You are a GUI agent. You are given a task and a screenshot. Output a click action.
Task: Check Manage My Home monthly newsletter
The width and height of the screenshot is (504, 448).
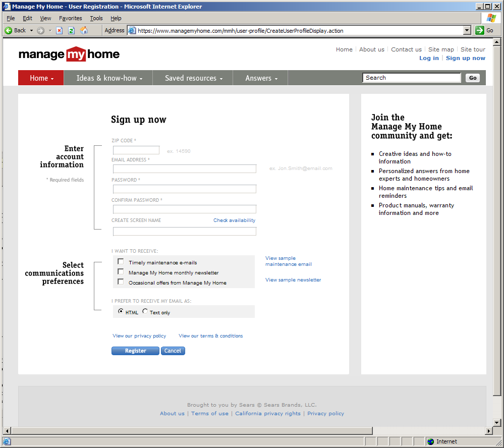pyautogui.click(x=121, y=272)
